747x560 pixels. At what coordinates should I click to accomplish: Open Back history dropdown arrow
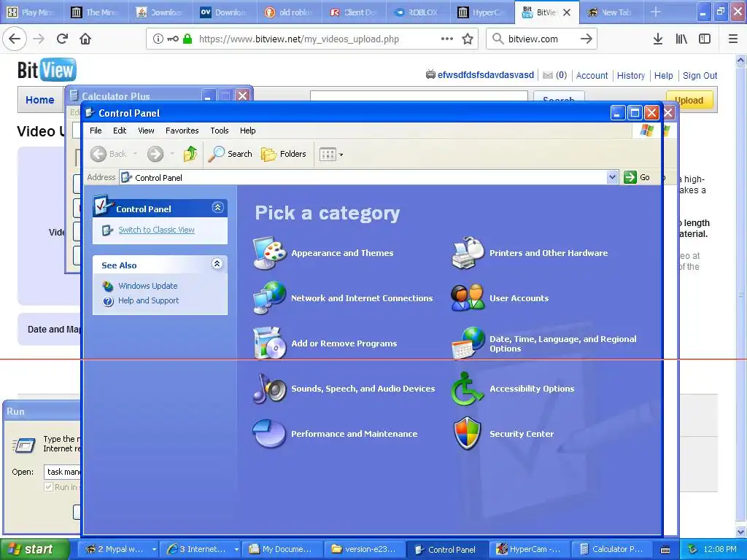135,154
